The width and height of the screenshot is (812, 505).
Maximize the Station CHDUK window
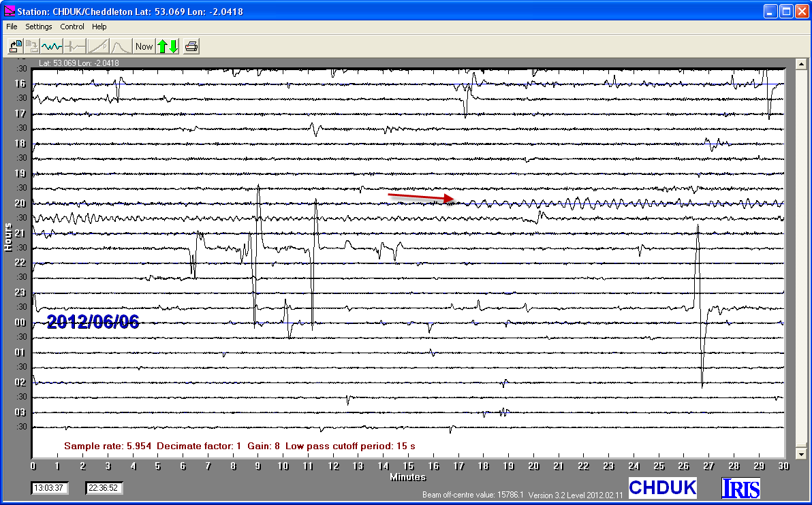[x=786, y=12]
